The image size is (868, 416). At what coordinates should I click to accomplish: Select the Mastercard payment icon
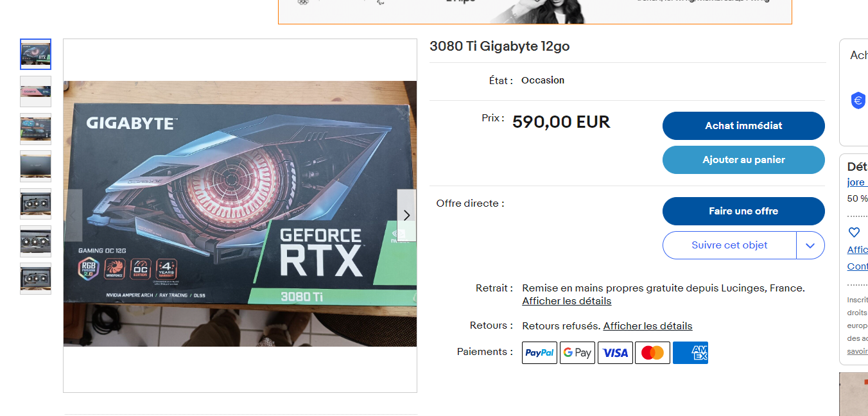[652, 352]
